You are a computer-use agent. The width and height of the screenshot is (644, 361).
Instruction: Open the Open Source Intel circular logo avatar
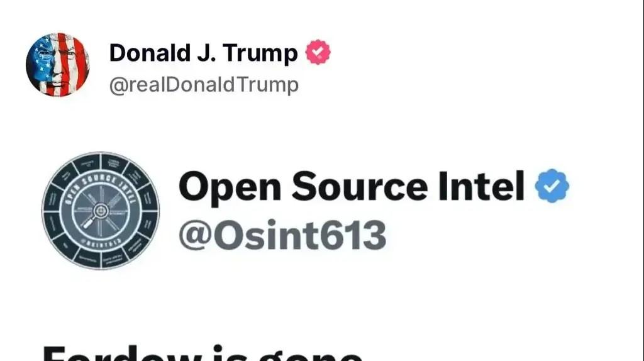coord(101,211)
